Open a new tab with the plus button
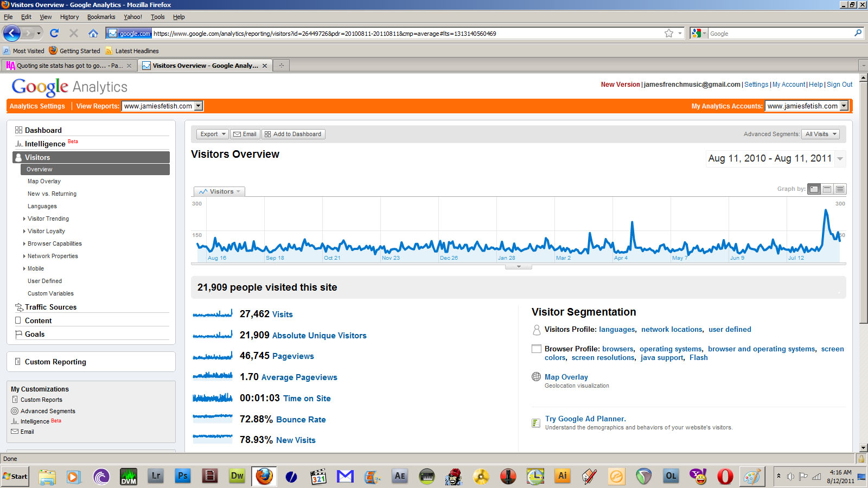This screenshot has height=488, width=868. click(x=281, y=66)
